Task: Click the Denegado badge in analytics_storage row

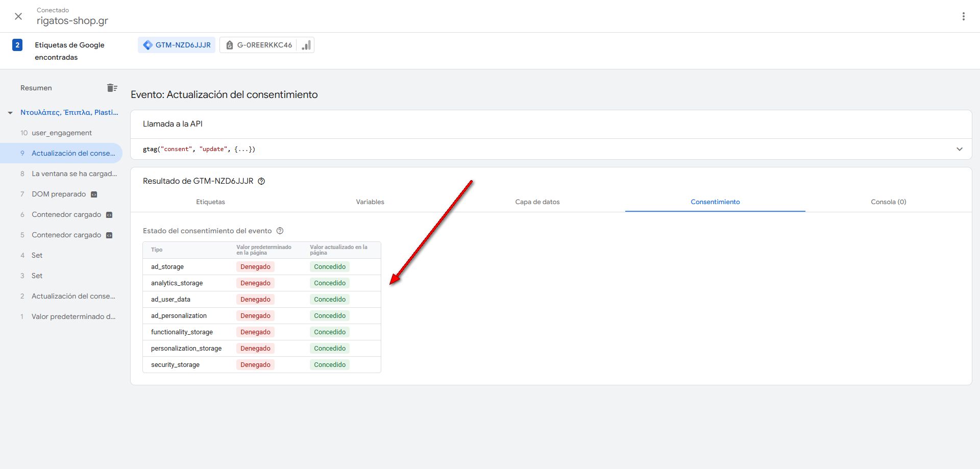Action: 255,283
